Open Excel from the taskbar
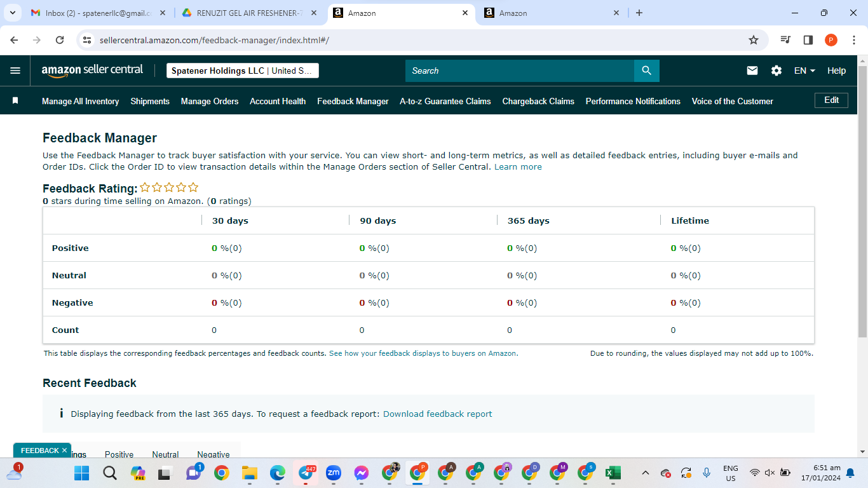This screenshot has height=488, width=868. pyautogui.click(x=613, y=473)
